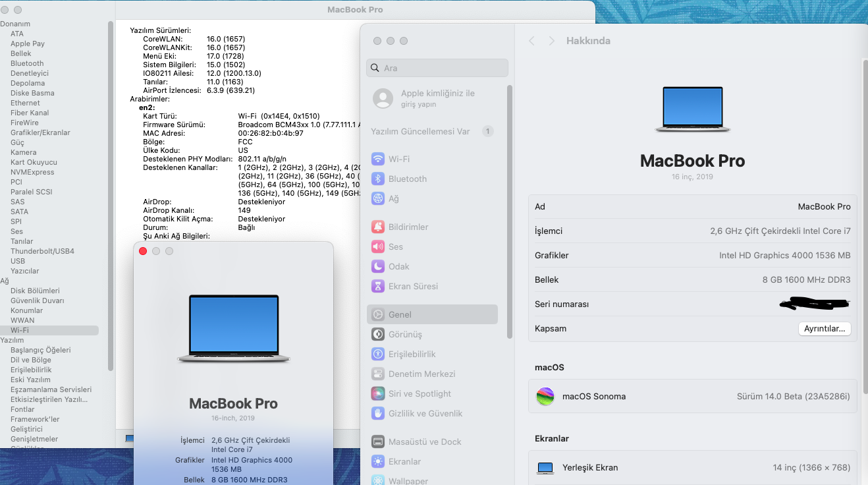Image resolution: width=868 pixels, height=485 pixels.
Task: Open Odak focus settings
Action: [x=398, y=266]
